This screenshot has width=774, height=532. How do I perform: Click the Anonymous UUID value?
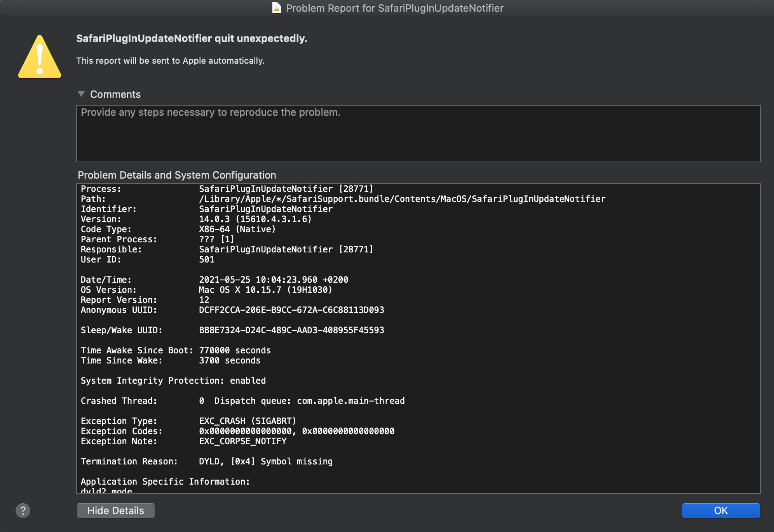[291, 310]
